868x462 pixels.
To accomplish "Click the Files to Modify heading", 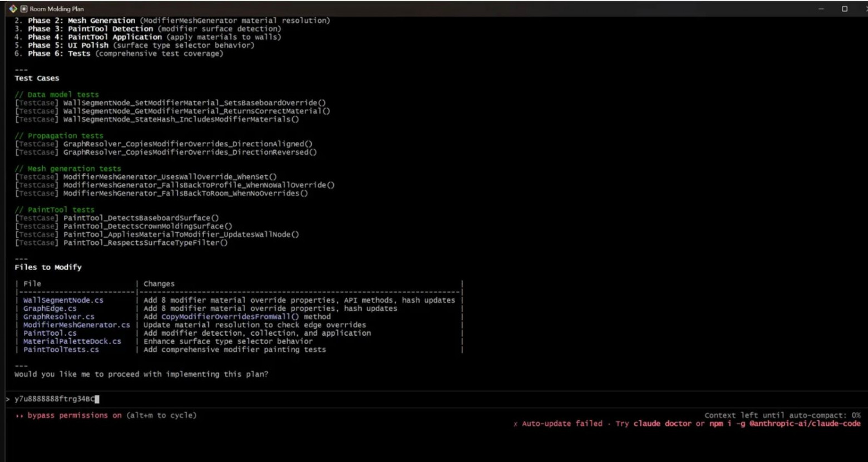I will 48,267.
